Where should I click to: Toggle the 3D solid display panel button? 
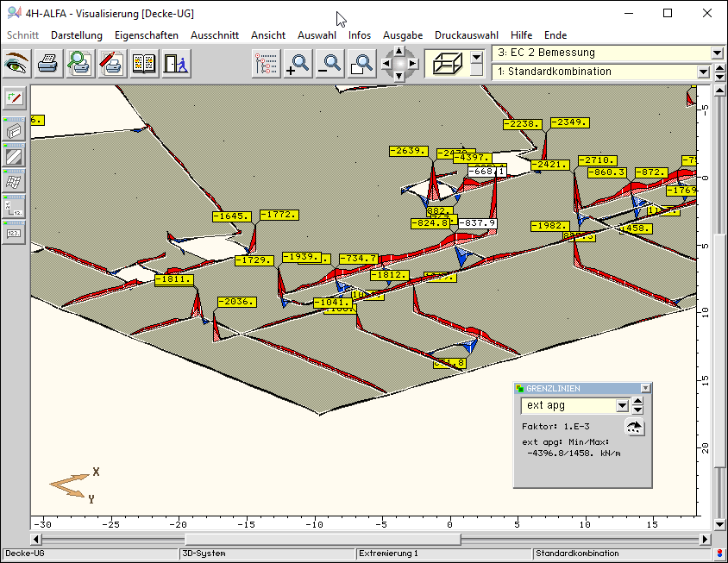(x=15, y=132)
